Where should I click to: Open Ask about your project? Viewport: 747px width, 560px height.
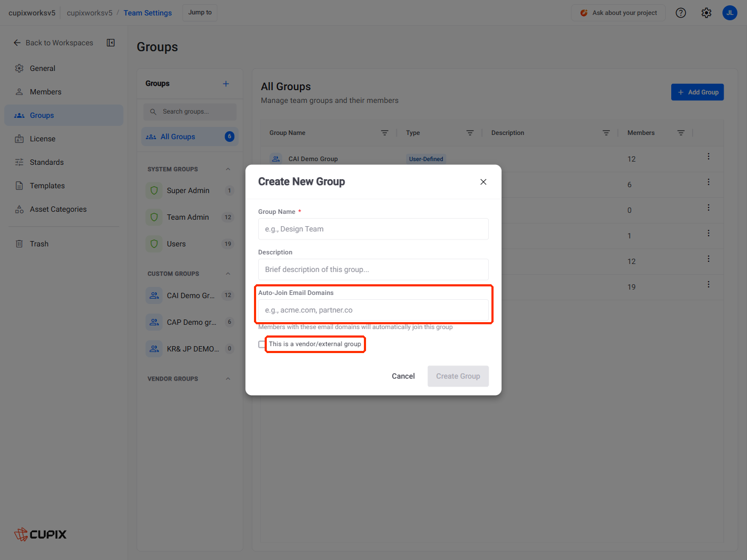click(x=618, y=13)
